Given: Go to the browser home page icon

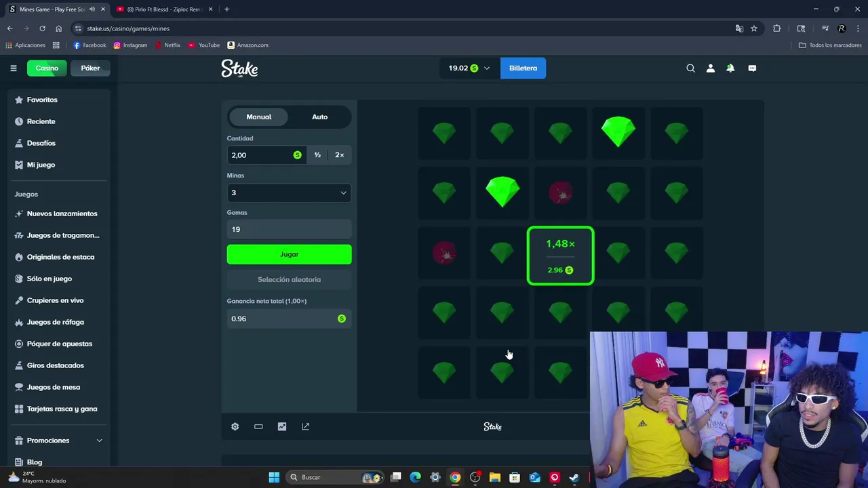Looking at the screenshot, I should [58, 28].
